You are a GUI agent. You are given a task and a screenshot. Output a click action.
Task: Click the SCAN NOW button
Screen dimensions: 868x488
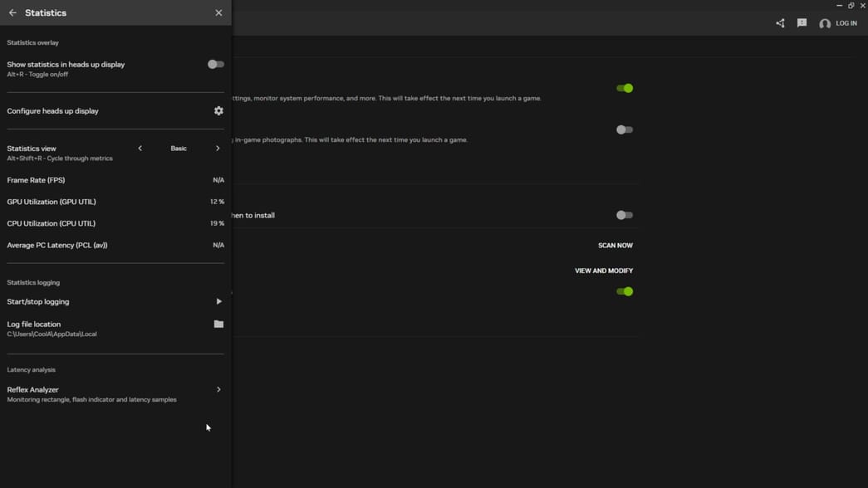click(x=614, y=245)
